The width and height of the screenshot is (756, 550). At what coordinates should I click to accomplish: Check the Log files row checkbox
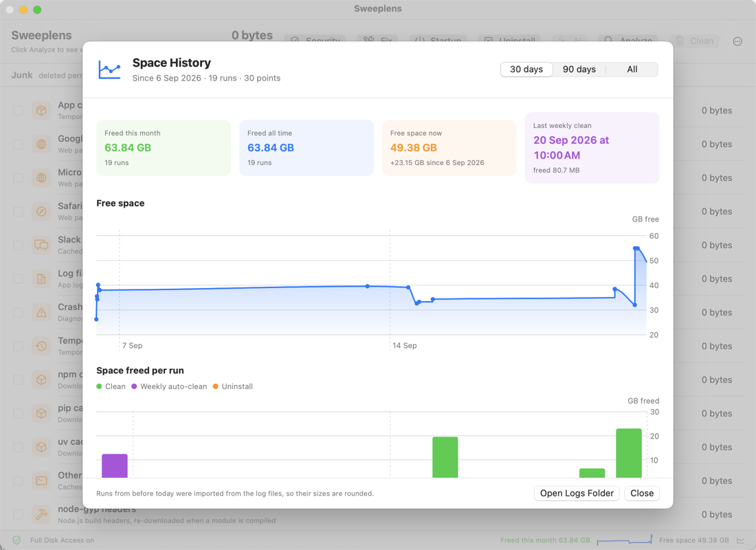[x=19, y=279]
